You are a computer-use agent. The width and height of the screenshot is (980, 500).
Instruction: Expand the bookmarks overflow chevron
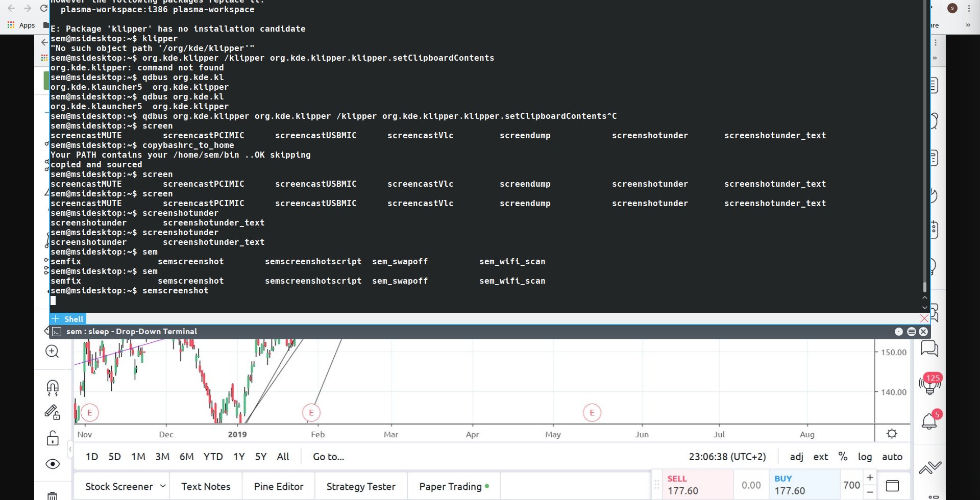(x=968, y=25)
